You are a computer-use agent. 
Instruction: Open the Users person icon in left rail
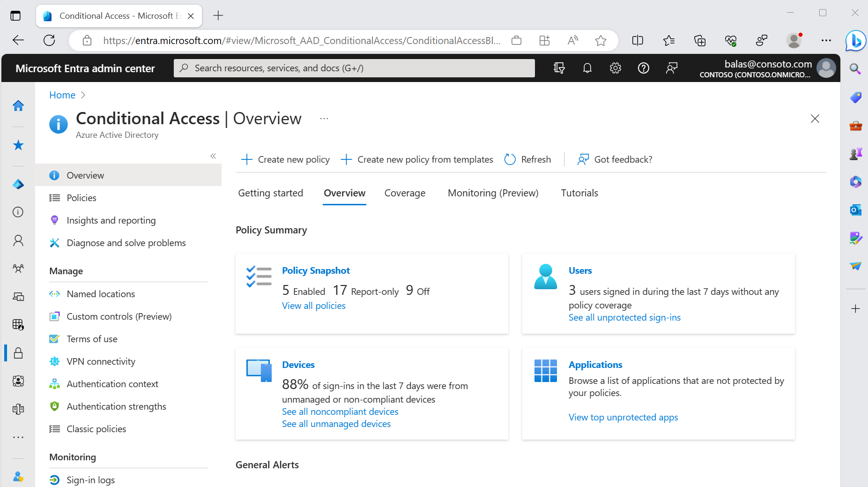18,240
